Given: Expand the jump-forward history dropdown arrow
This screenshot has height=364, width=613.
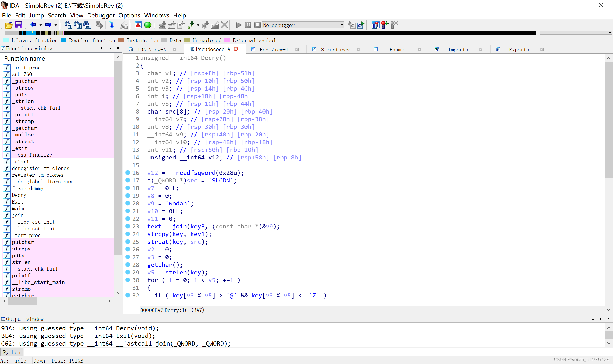Looking at the screenshot, I should 56,25.
